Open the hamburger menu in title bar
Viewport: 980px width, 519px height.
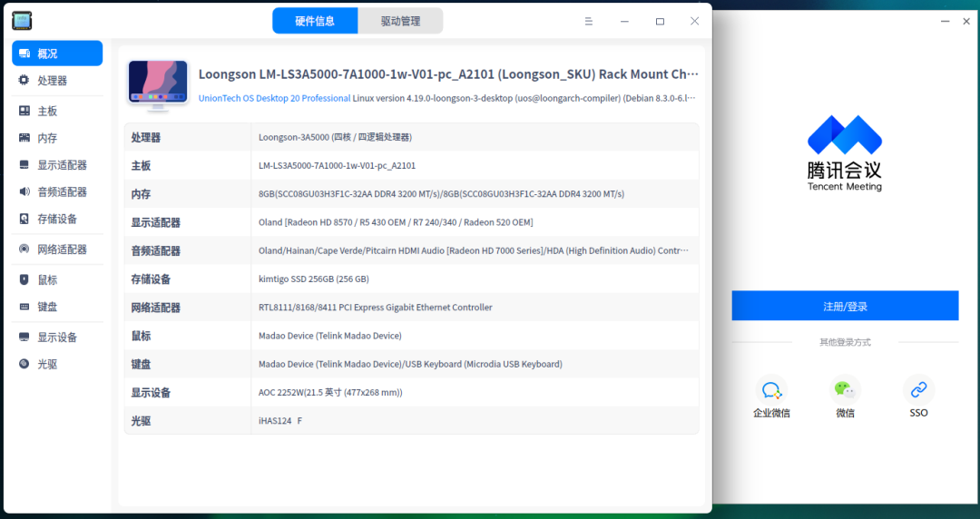589,21
